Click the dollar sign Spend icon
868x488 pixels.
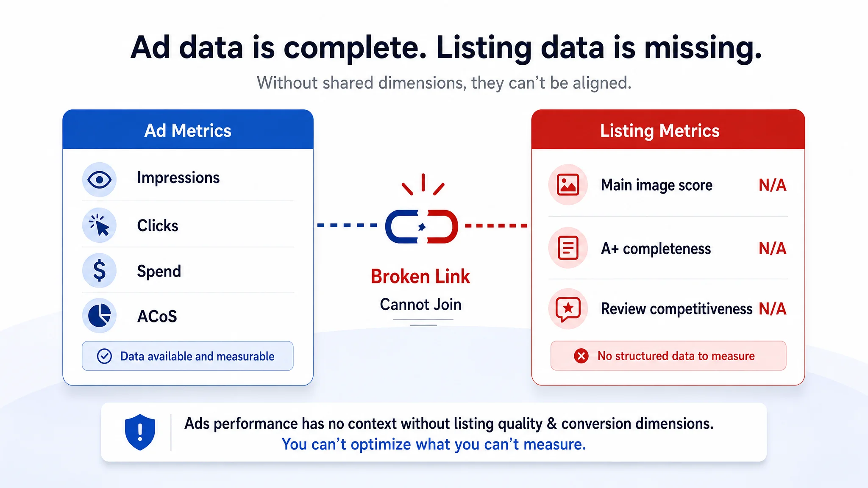99,271
